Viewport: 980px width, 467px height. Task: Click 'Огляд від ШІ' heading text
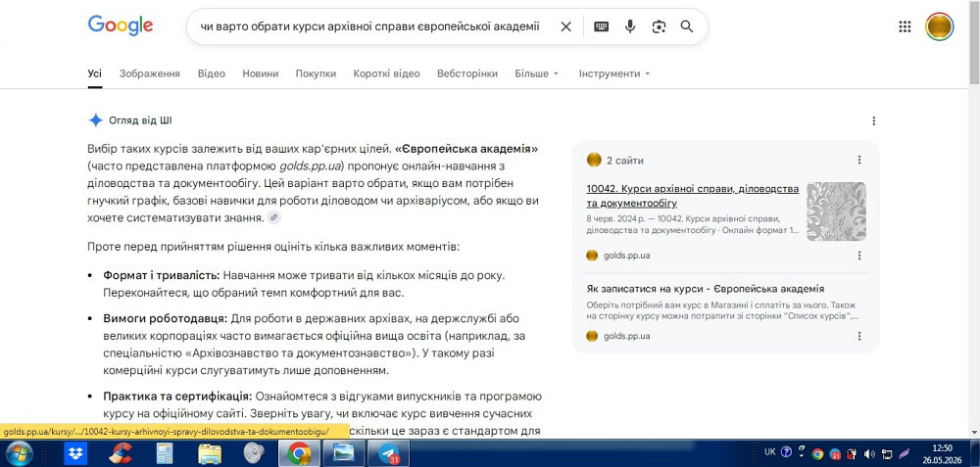140,120
